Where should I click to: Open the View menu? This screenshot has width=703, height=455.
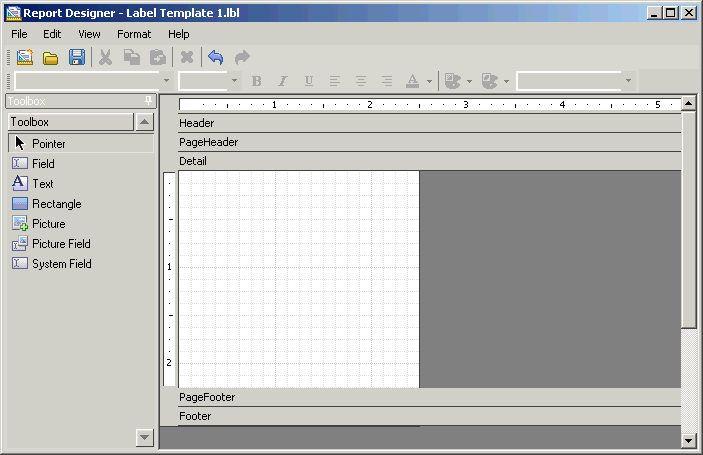point(89,34)
